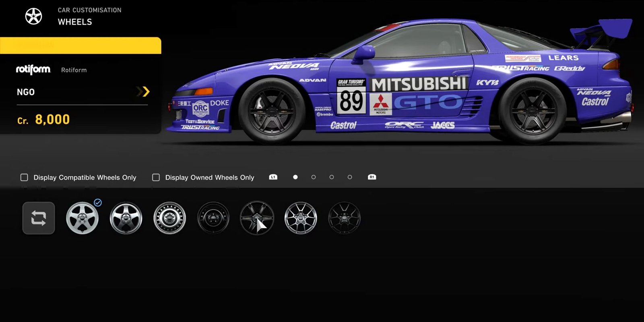Image resolution: width=644 pixels, height=322 pixels.
Task: Select the fourth black steel-style wheel
Action: (x=213, y=218)
